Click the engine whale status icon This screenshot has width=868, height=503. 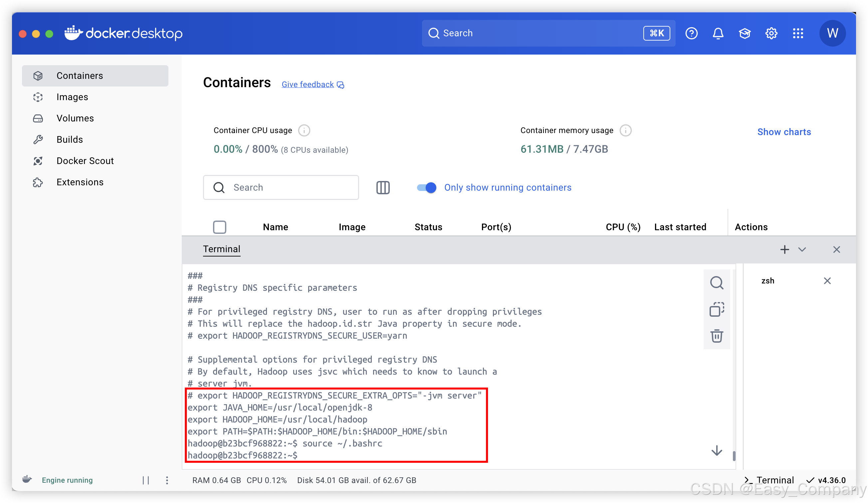(x=27, y=479)
